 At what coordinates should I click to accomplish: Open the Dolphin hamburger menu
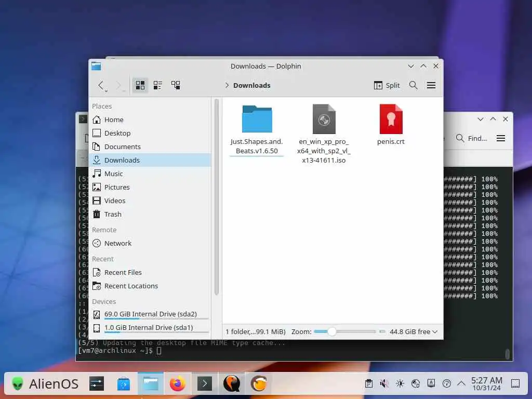[x=431, y=85]
